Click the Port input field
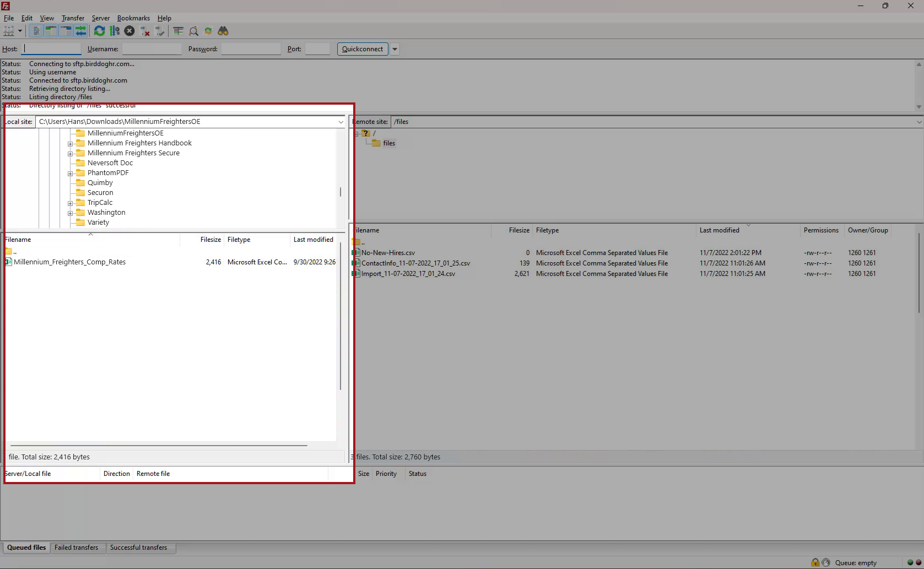The image size is (924, 569). point(317,48)
